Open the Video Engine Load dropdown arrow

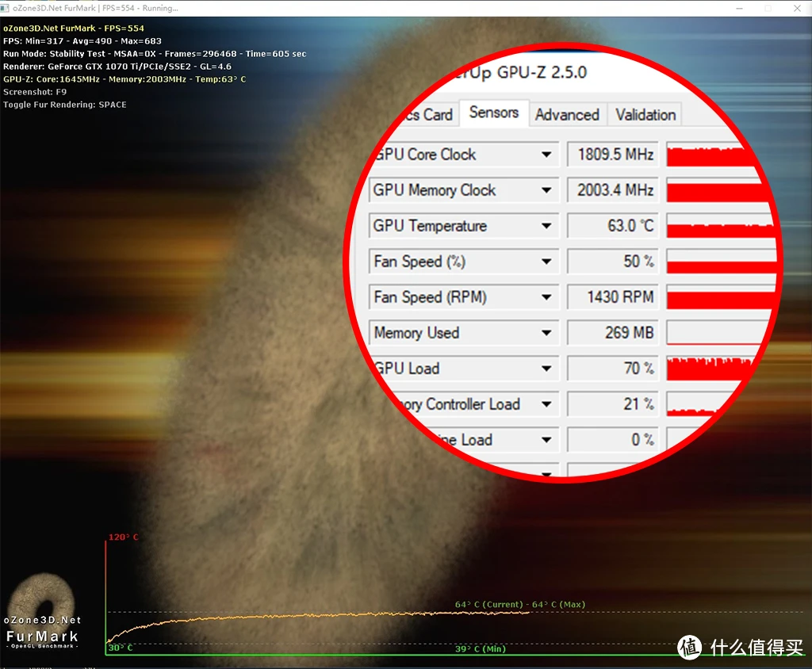coord(546,440)
